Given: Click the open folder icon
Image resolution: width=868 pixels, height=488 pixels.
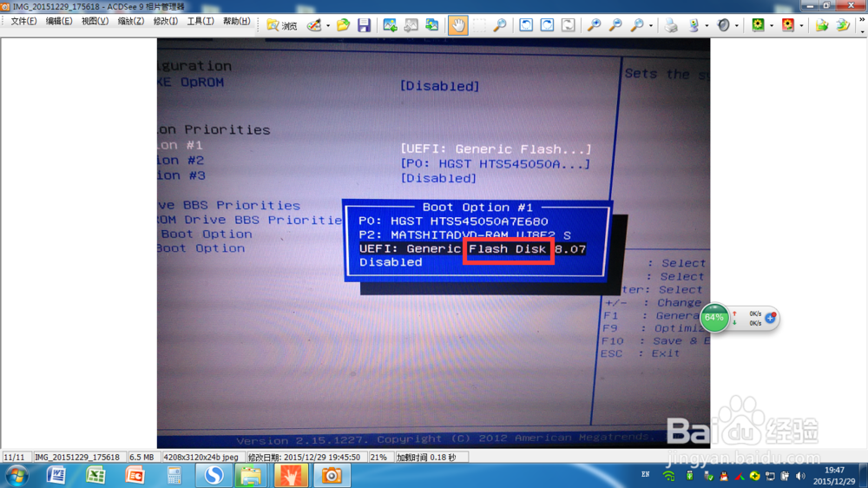Looking at the screenshot, I should 343,25.
